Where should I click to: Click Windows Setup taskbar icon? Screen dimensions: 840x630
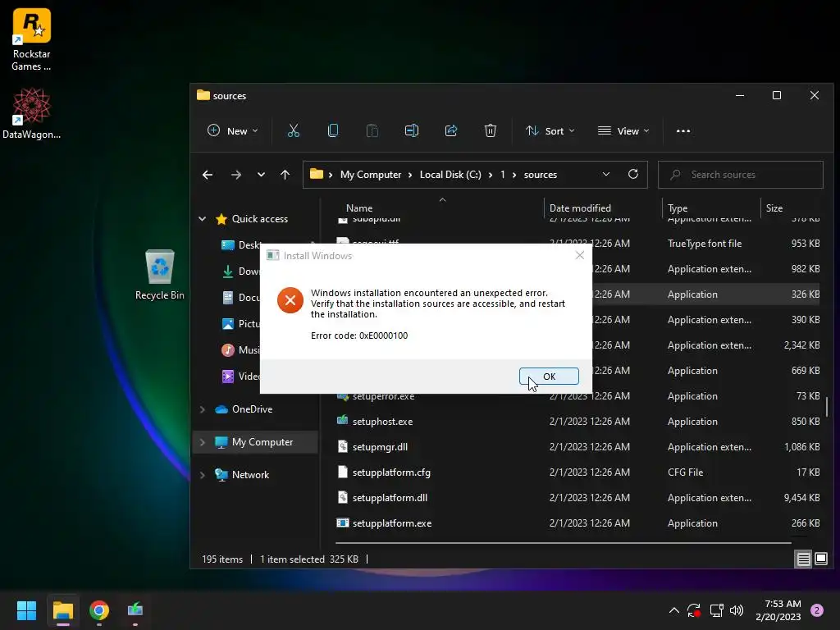tap(135, 610)
